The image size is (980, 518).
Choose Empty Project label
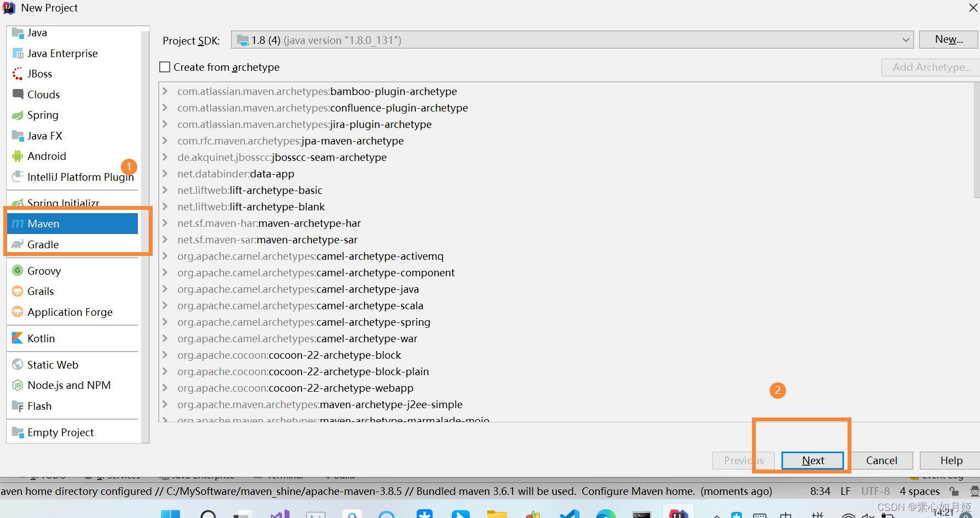tap(60, 432)
